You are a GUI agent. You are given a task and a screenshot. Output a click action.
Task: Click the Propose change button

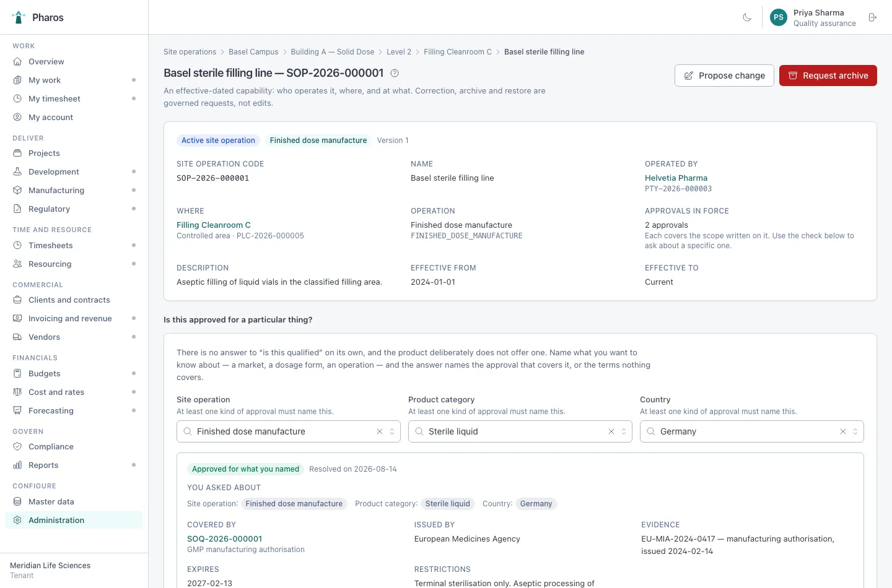click(724, 76)
